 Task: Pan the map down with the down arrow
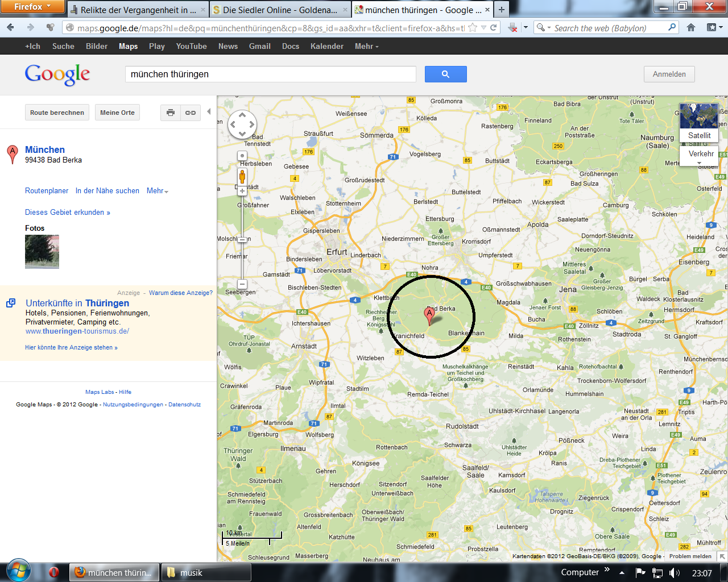(242, 134)
